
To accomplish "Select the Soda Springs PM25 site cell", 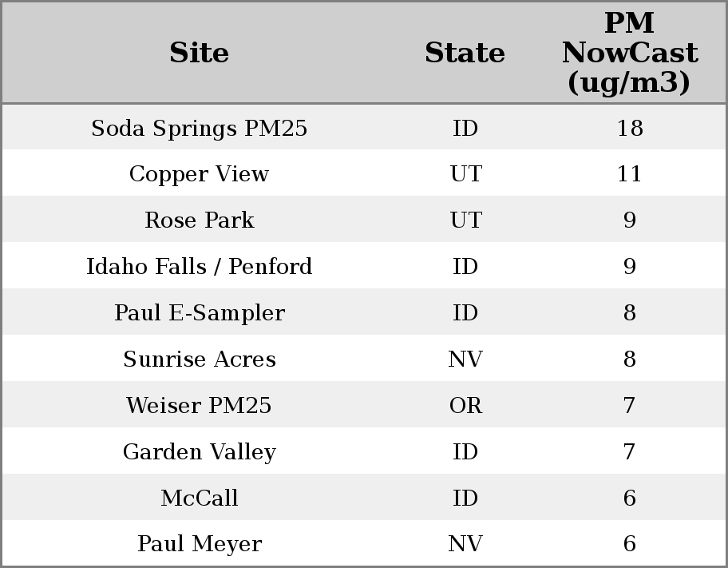I will pos(199,129).
